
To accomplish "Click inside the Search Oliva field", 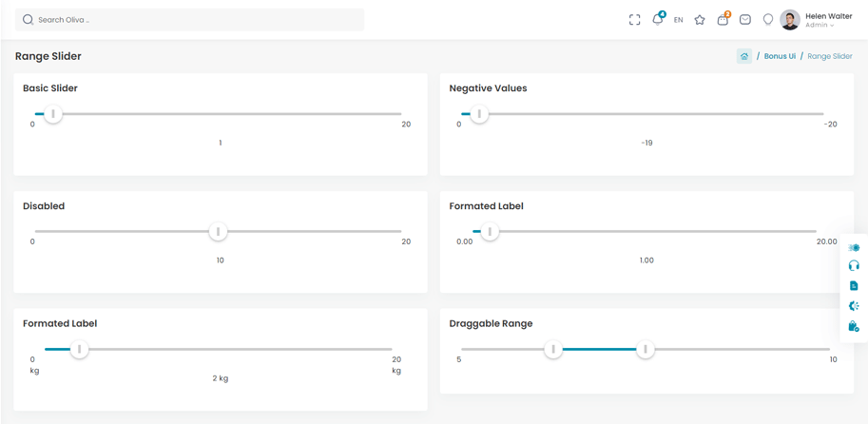I will pos(190,20).
